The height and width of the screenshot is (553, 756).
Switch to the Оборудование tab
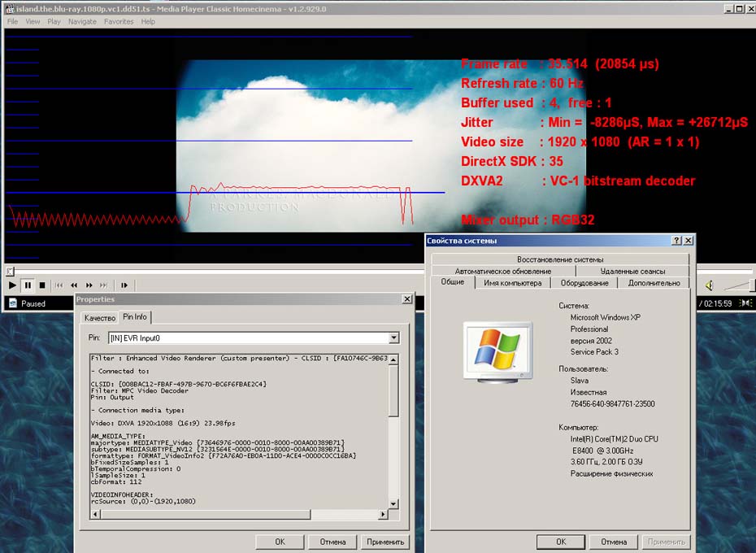pyautogui.click(x=584, y=283)
